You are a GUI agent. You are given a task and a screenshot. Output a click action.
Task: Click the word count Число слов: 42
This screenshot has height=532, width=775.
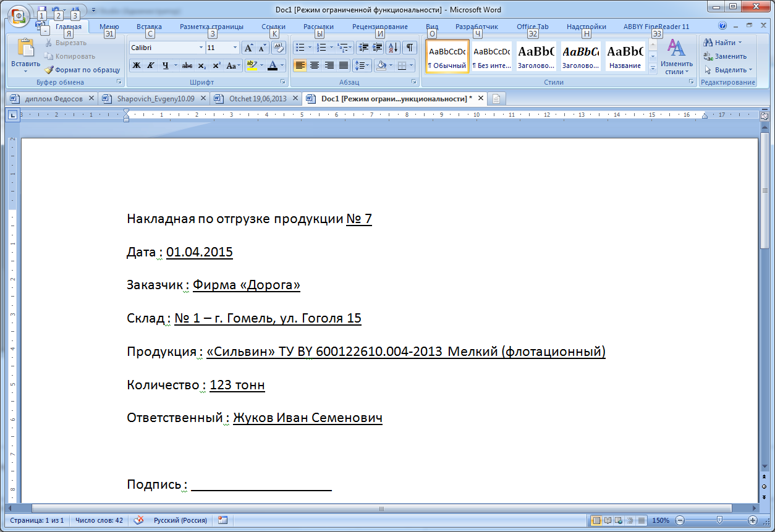click(99, 520)
